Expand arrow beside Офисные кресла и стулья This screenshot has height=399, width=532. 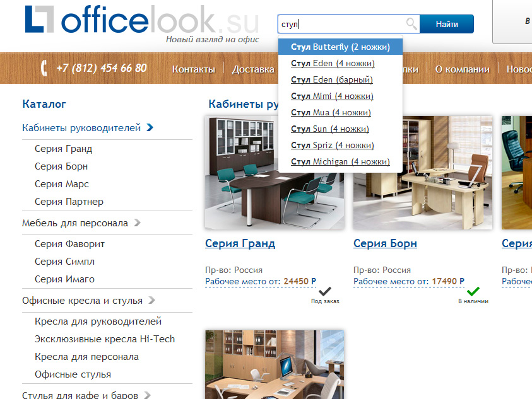pos(151,300)
